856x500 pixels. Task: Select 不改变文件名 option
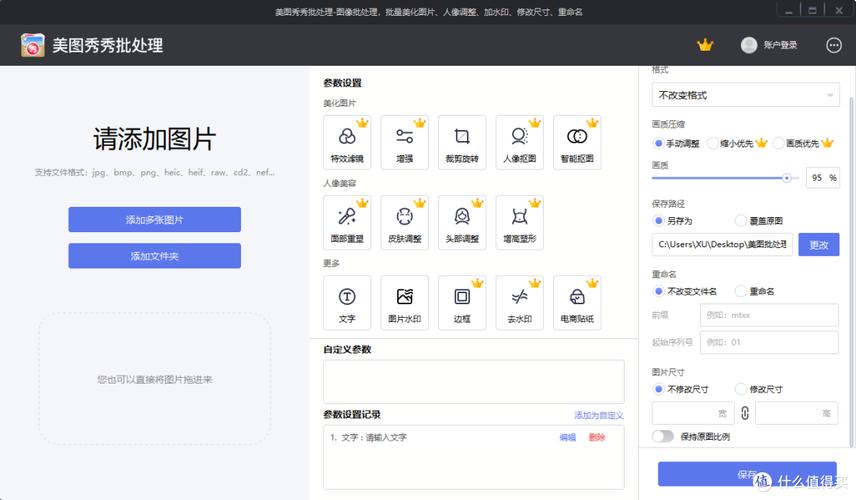click(685, 291)
